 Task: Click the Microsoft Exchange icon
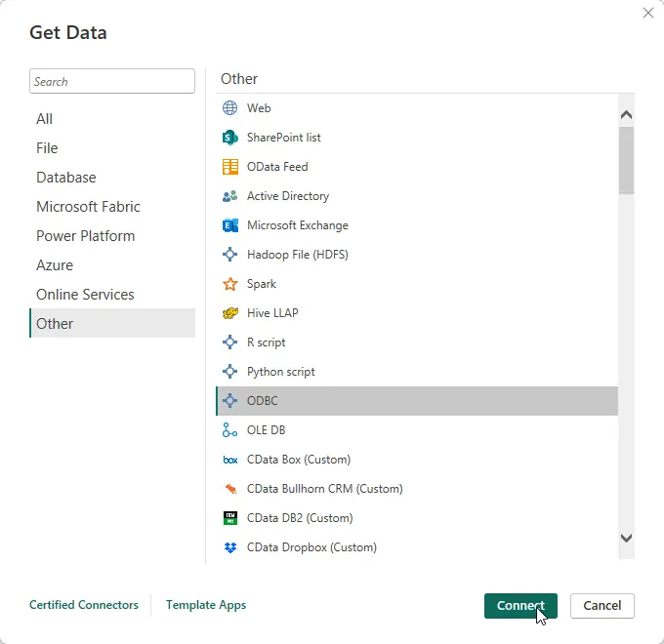230,225
